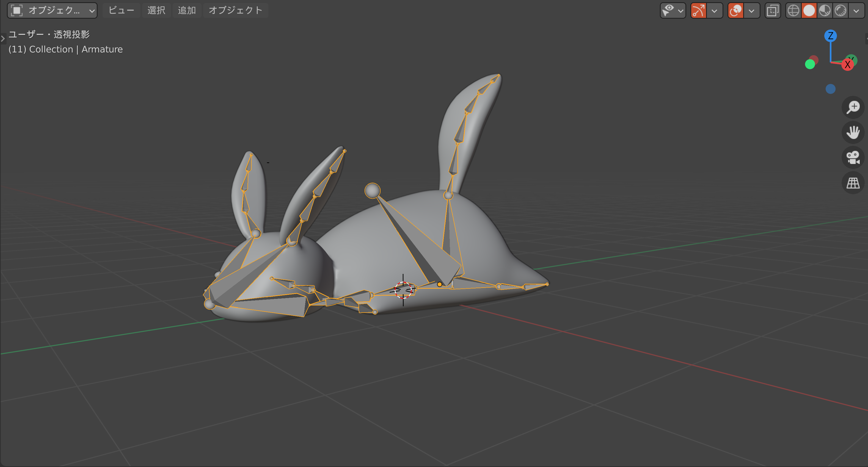This screenshot has width=868, height=467.
Task: Expand the gizmo options dropdown
Action: click(715, 11)
